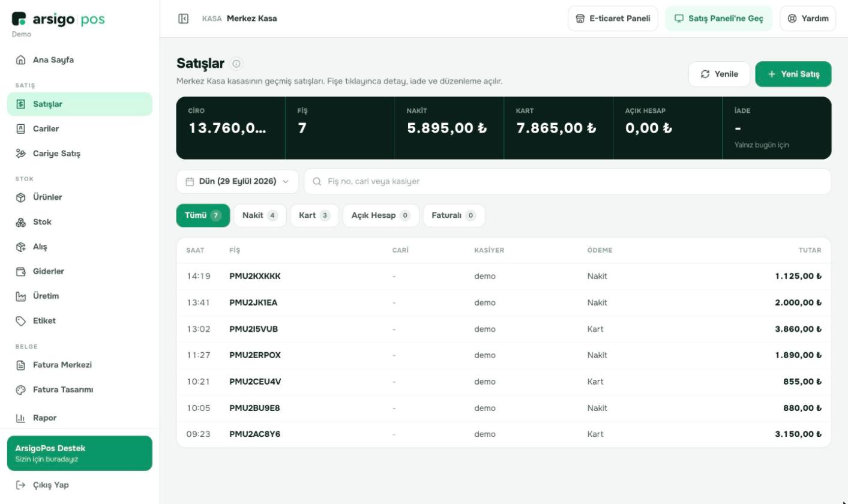
Task: Filter sales by Nakit tab
Action: [260, 215]
